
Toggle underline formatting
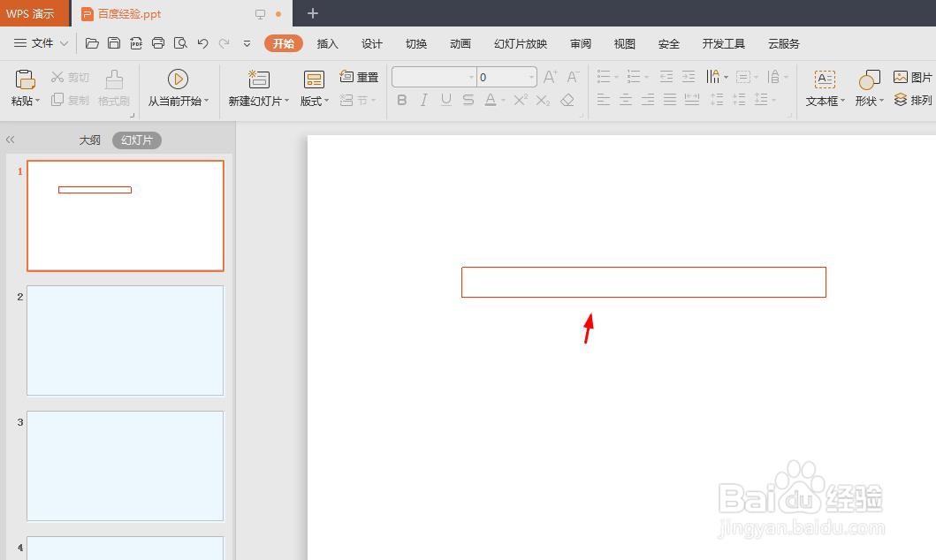[445, 100]
